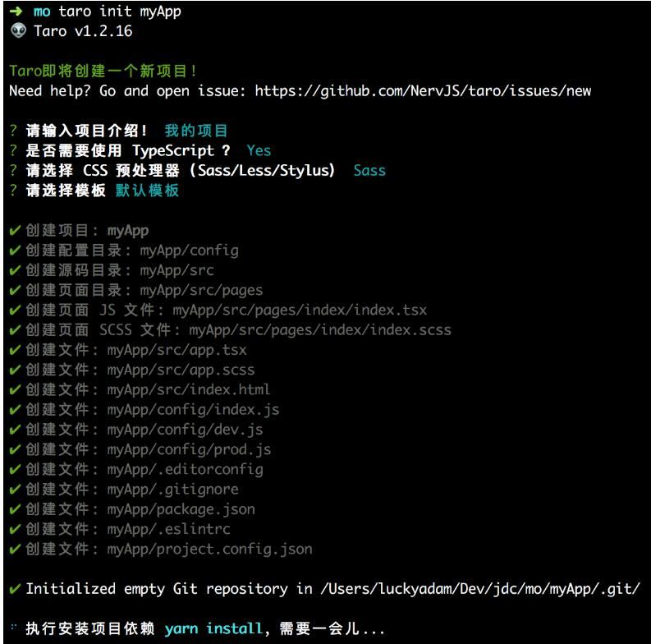
Task: Click the path 'myApp/src' on the 创建源码目录 line
Action: coord(177,270)
